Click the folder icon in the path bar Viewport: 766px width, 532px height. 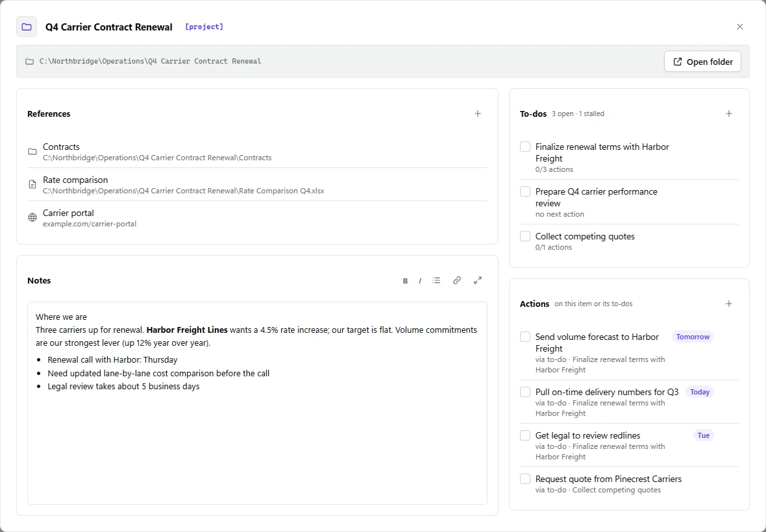pyautogui.click(x=30, y=62)
